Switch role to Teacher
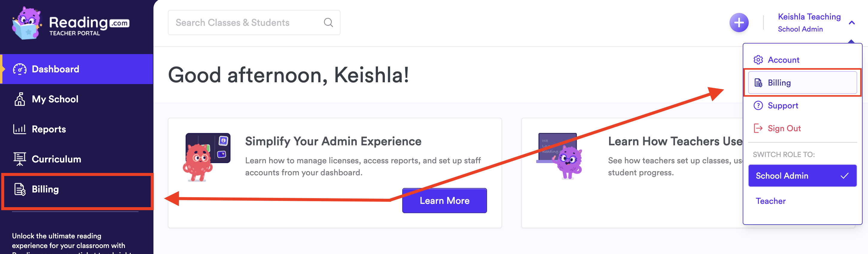This screenshot has width=868, height=254. pos(771,201)
